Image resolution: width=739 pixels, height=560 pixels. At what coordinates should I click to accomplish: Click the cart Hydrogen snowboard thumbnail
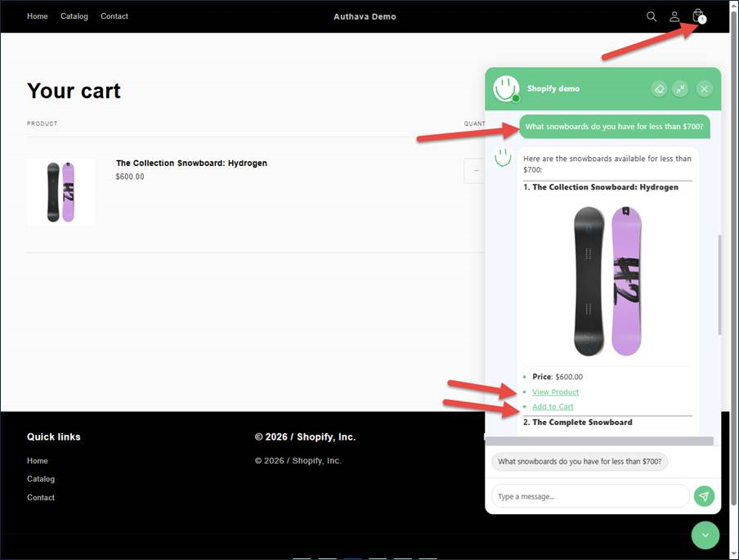pyautogui.click(x=60, y=192)
